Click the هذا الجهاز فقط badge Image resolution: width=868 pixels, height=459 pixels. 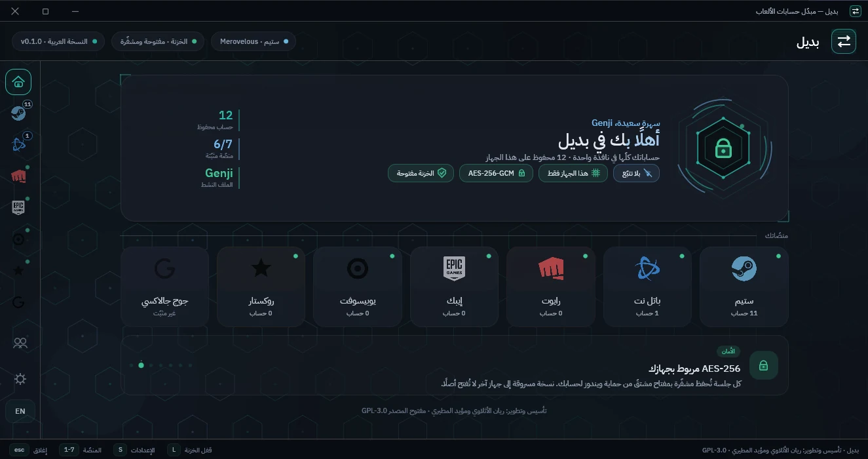573,173
